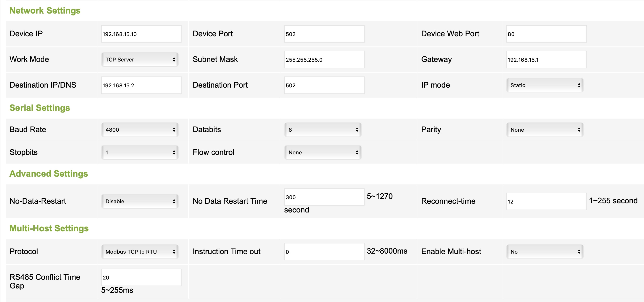This screenshot has width=644, height=302.
Task: Open the Flow control dropdown
Action: (x=323, y=152)
